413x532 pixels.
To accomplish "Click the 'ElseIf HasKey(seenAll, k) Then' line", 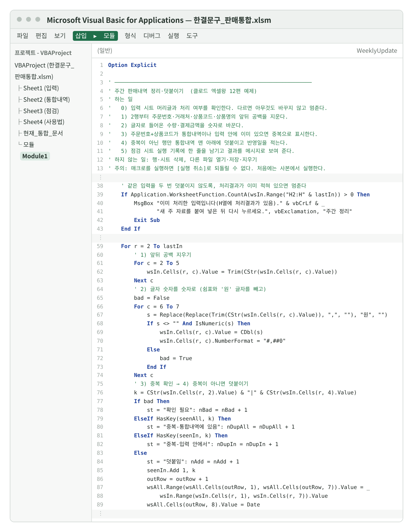I will (x=182, y=419).
